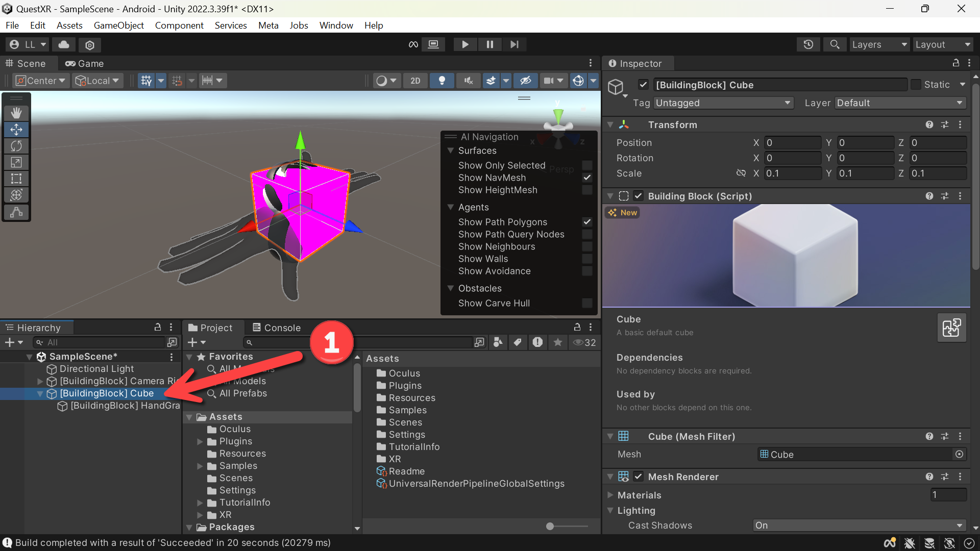Uncheck Show NavMesh option

click(587, 178)
